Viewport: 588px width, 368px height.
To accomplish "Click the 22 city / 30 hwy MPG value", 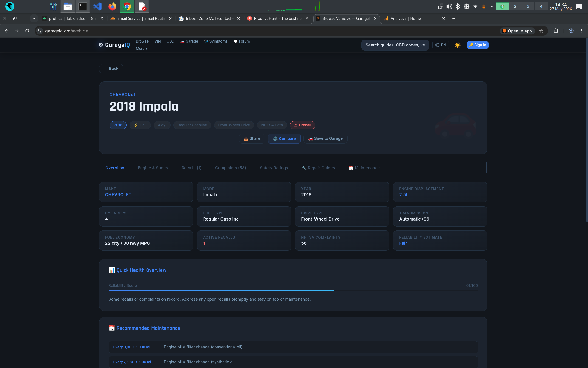I will (x=127, y=243).
